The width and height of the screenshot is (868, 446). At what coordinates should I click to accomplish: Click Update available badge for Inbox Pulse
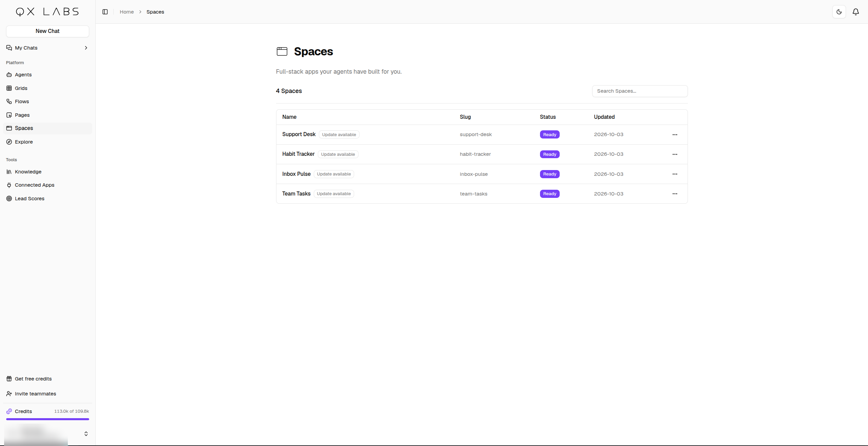pos(334,174)
